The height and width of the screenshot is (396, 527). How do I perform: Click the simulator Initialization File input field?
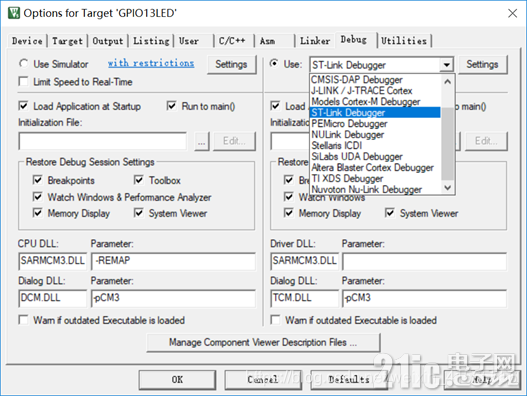(103, 141)
